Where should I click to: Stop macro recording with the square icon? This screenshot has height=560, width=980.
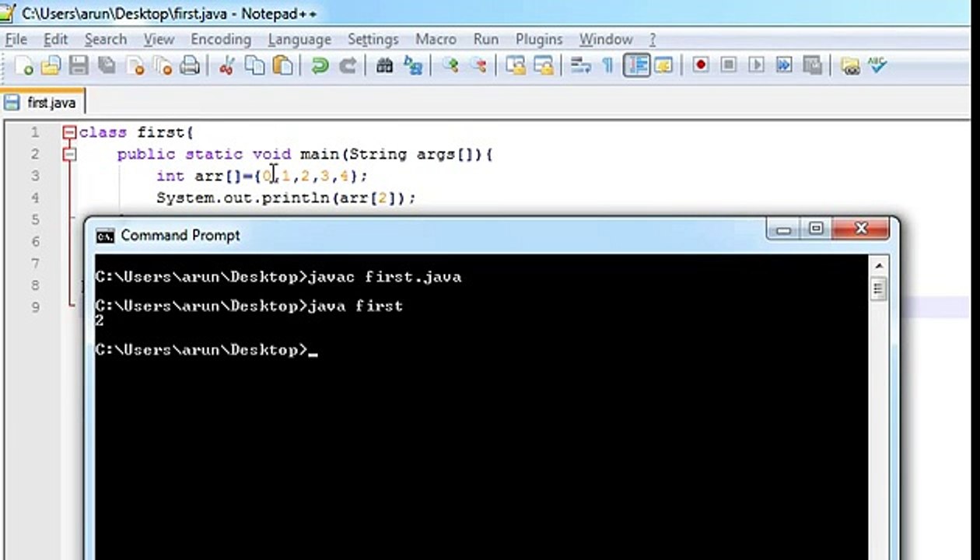[728, 66]
